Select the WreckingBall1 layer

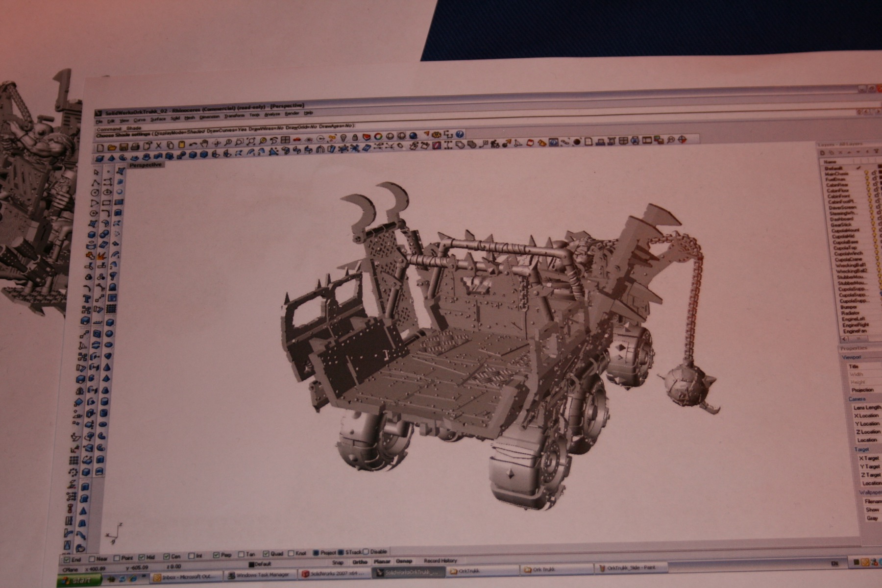coord(851,265)
